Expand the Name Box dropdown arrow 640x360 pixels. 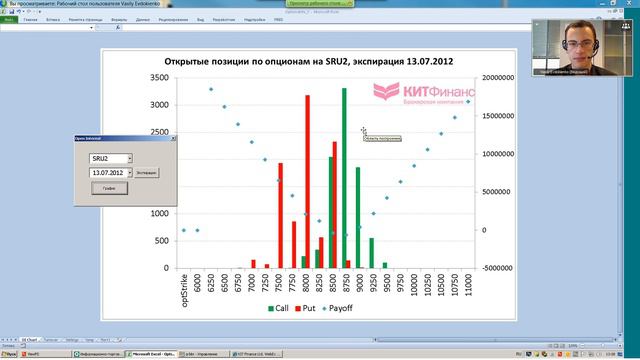click(x=91, y=27)
